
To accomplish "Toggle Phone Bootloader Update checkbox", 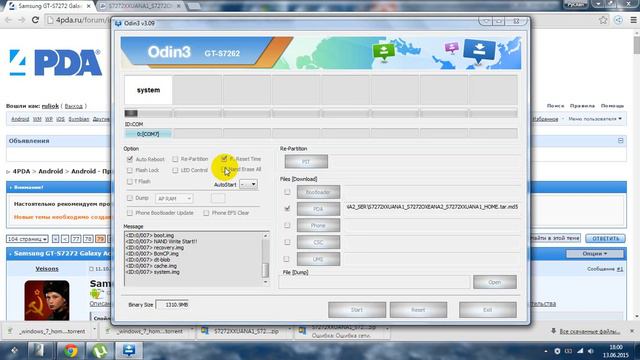I will 130,213.
